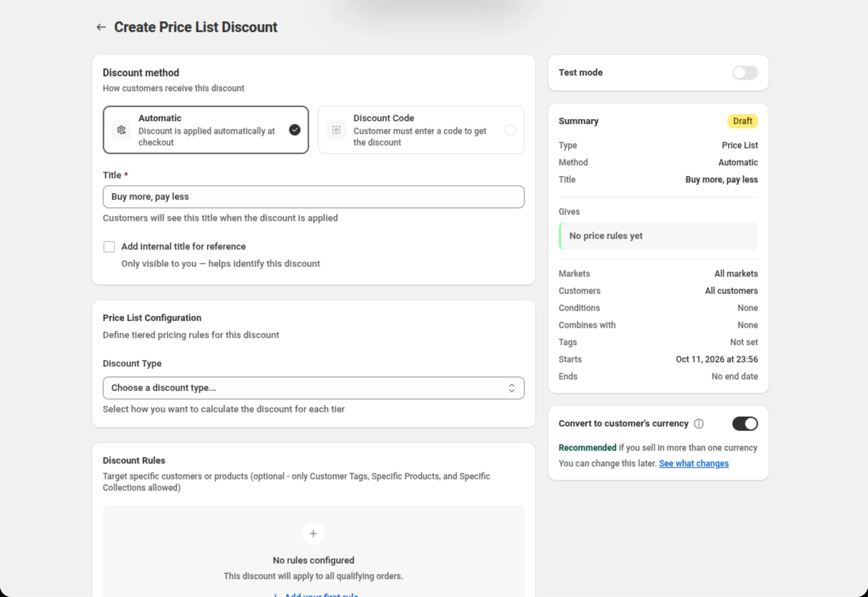Click the Starts value Oct 11, 2026
Image resolution: width=868 pixels, height=597 pixels.
pos(716,359)
